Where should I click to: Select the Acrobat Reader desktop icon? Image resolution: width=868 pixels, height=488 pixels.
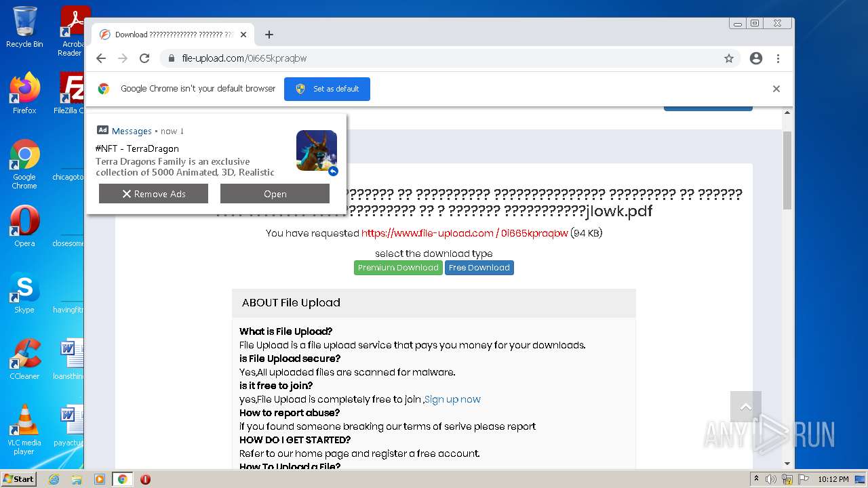72,31
